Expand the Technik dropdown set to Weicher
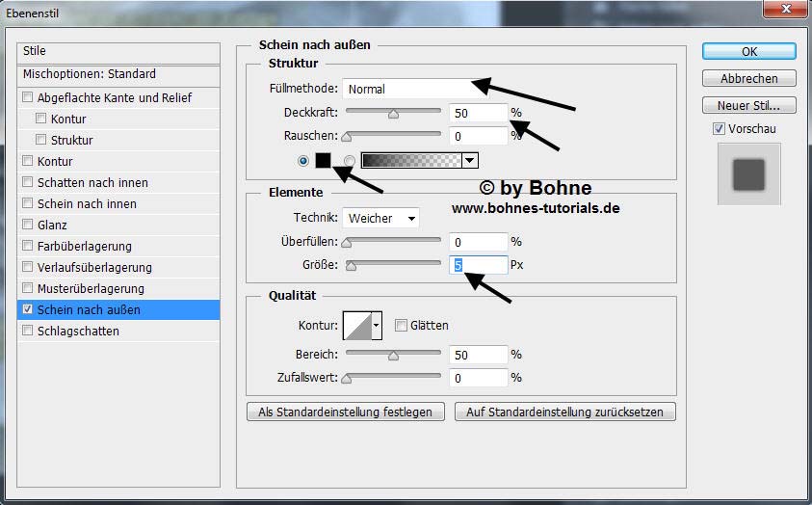The image size is (812, 505). 381,218
